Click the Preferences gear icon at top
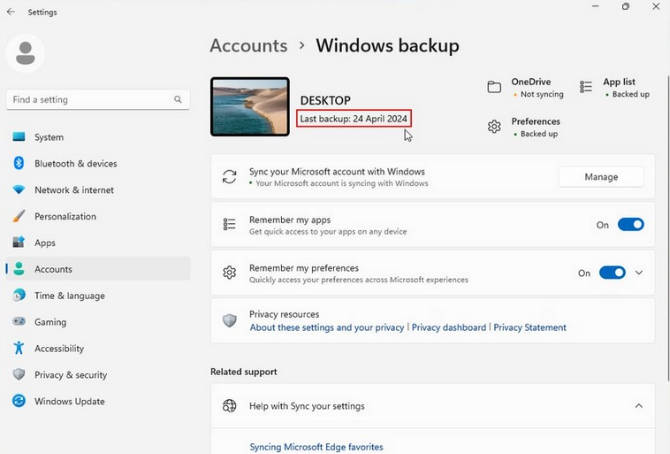 pyautogui.click(x=494, y=127)
